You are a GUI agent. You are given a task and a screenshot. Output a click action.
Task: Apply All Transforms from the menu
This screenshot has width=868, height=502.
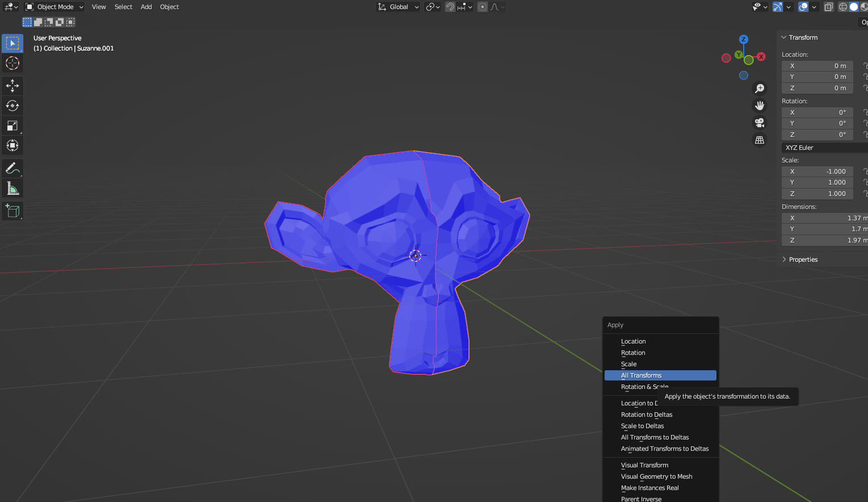(660, 375)
